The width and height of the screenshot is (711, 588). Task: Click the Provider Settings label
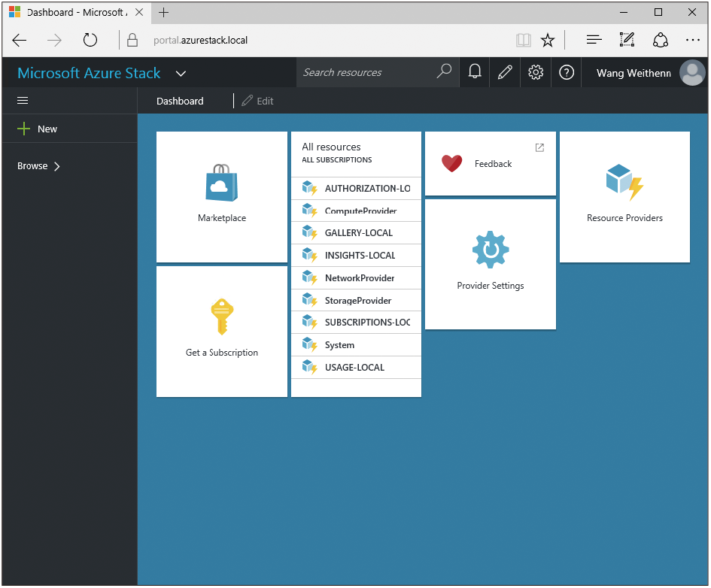point(490,286)
